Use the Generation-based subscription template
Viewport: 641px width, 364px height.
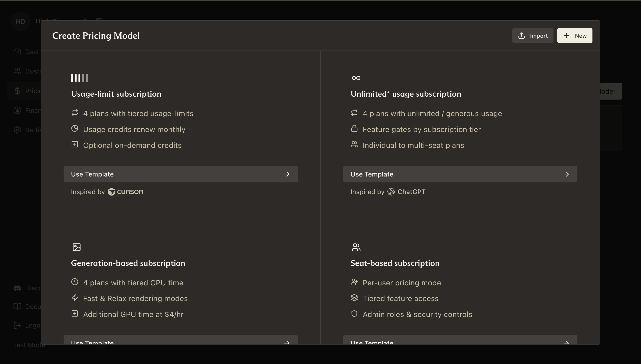(180, 340)
